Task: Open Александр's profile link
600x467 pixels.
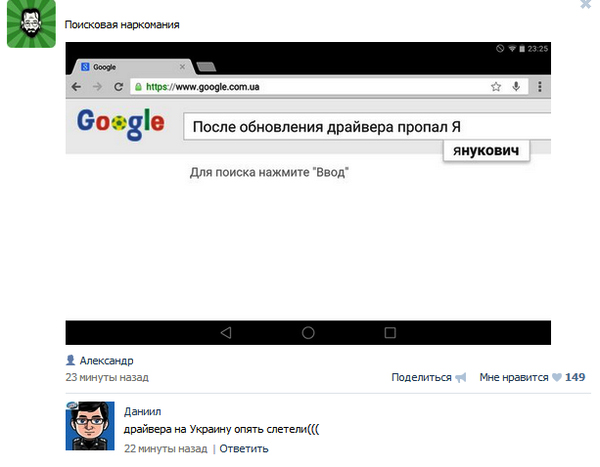Action: pyautogui.click(x=106, y=361)
